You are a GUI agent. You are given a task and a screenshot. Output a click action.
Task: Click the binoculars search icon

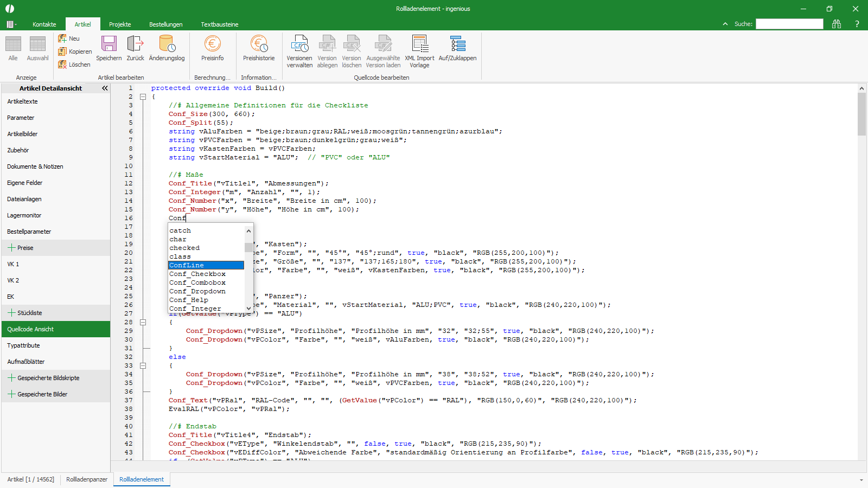click(x=837, y=24)
